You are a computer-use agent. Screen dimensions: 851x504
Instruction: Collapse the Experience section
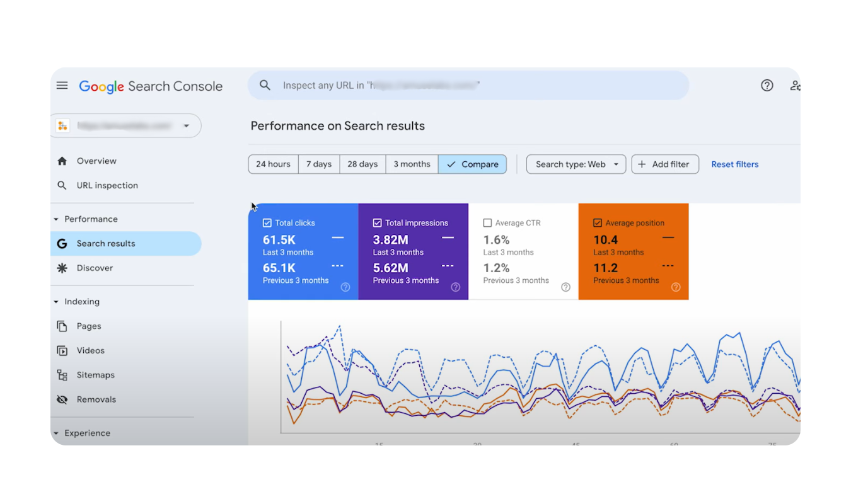[56, 433]
